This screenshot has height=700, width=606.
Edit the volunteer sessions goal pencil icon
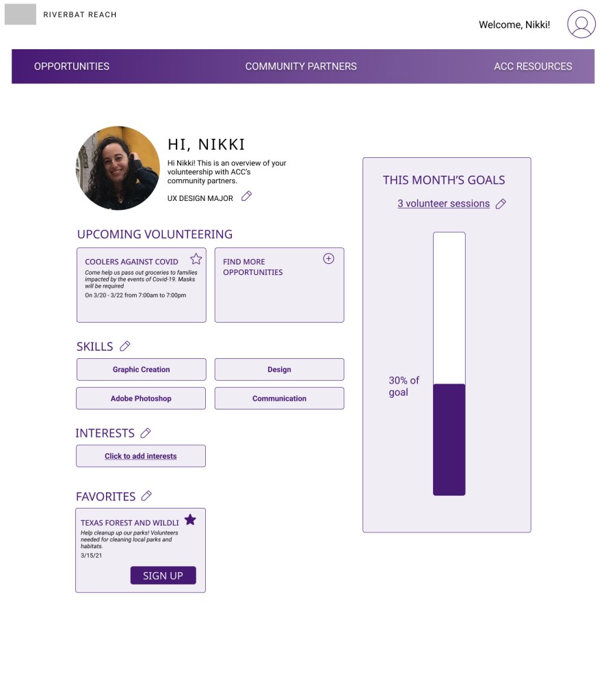(x=501, y=204)
